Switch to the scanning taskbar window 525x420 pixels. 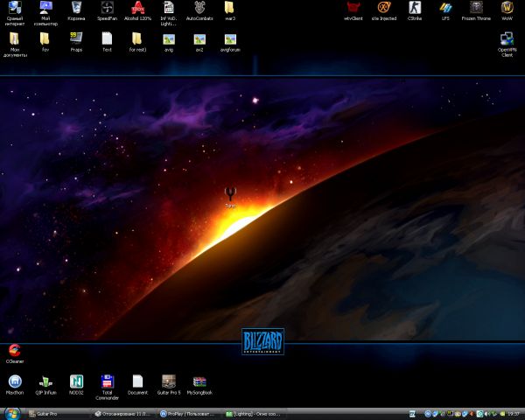click(x=122, y=414)
